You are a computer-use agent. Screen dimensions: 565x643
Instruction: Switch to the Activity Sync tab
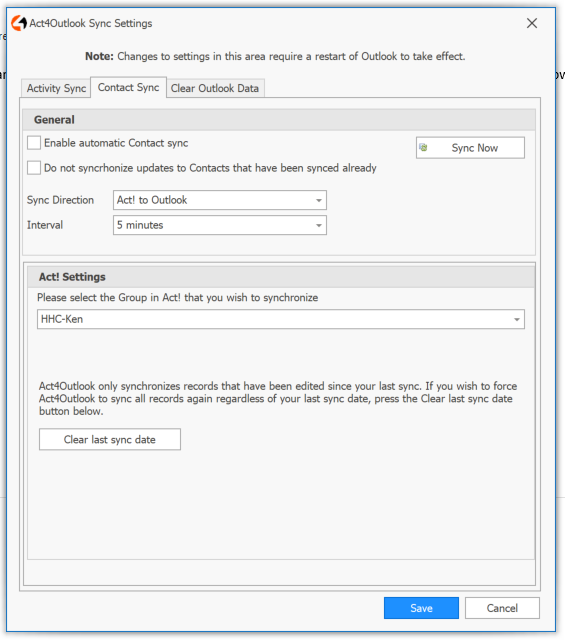(56, 88)
